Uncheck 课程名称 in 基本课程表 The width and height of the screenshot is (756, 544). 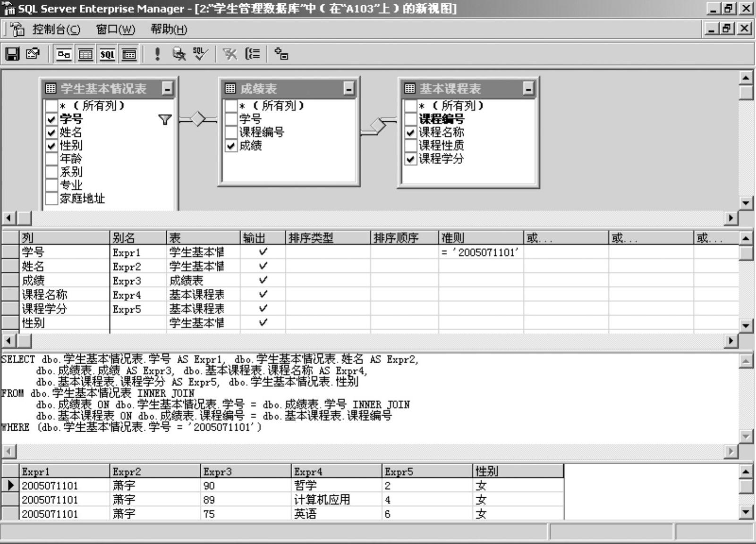[411, 133]
